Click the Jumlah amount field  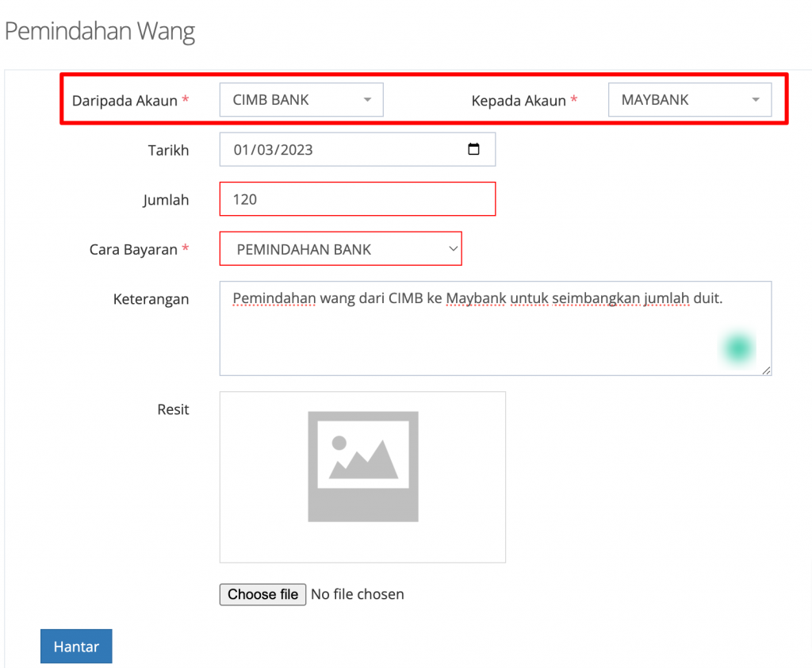coord(358,199)
